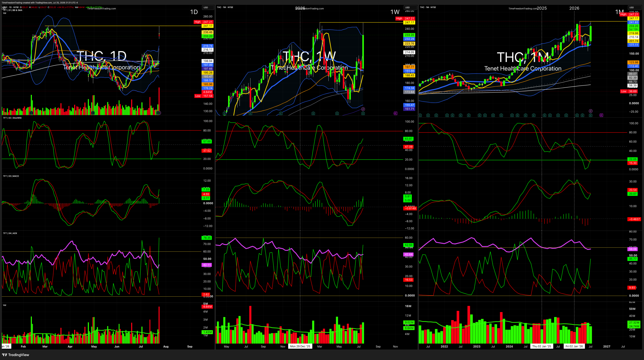
Task: Click the 1.43M volume average label on daily chart
Action: pyautogui.click(x=208, y=332)
